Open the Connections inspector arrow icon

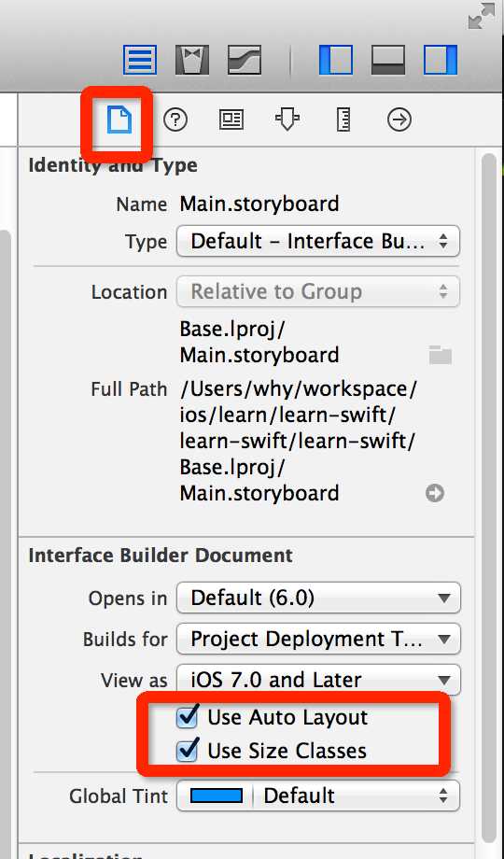click(x=399, y=120)
